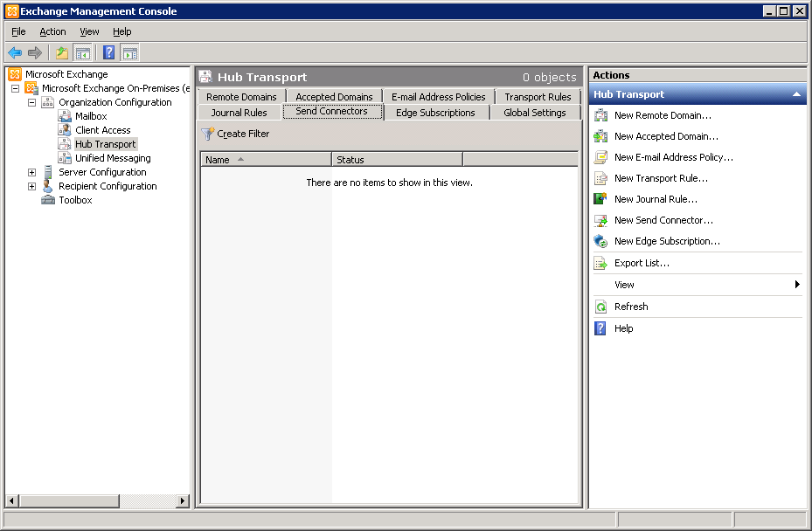Click the Forward arrow toolbar icon
This screenshot has width=812, height=531.
(x=35, y=52)
